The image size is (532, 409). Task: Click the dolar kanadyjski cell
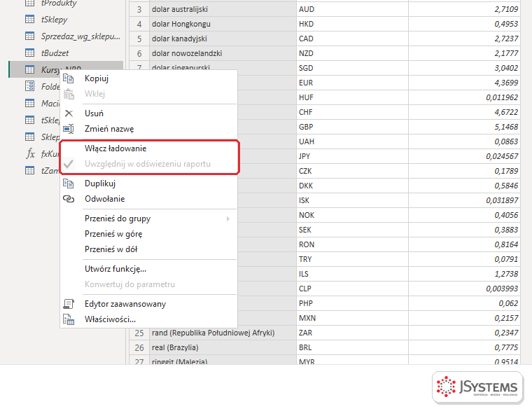pyautogui.click(x=223, y=39)
